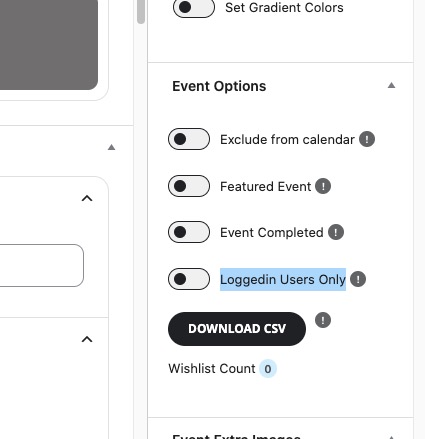Collapse lower chevron in left panel
425x439 pixels.
click(87, 339)
